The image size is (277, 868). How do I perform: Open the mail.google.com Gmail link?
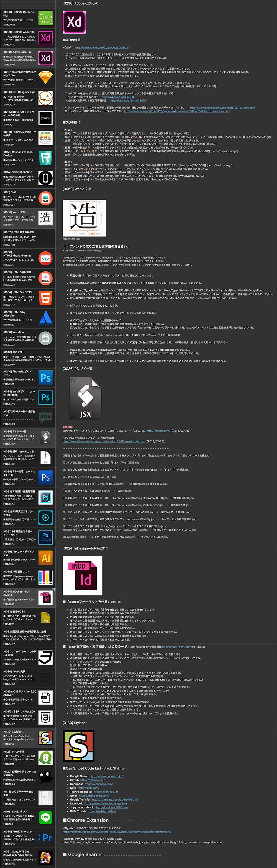click(94, 796)
